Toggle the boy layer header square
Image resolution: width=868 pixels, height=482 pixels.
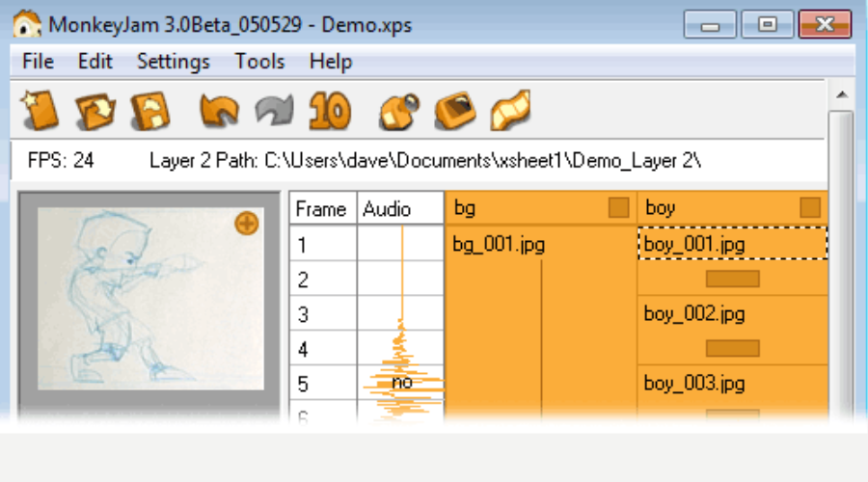810,208
